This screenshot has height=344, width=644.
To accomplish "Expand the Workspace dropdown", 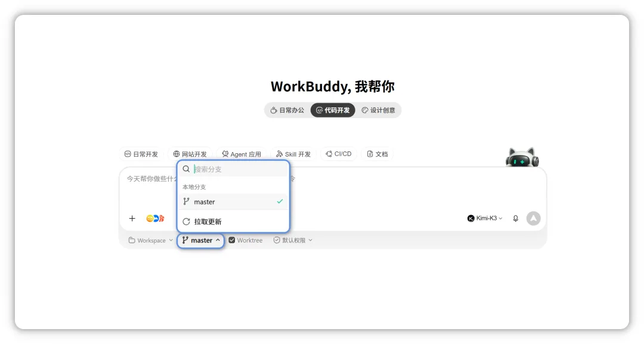I will [150, 240].
